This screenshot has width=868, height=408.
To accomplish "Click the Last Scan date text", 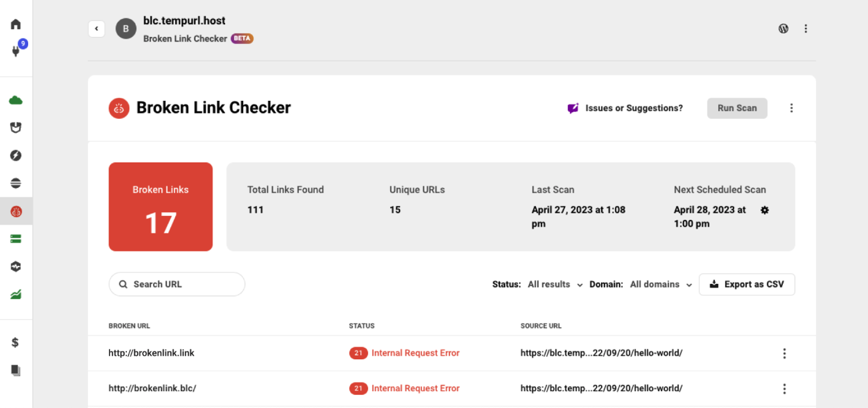I will click(578, 216).
